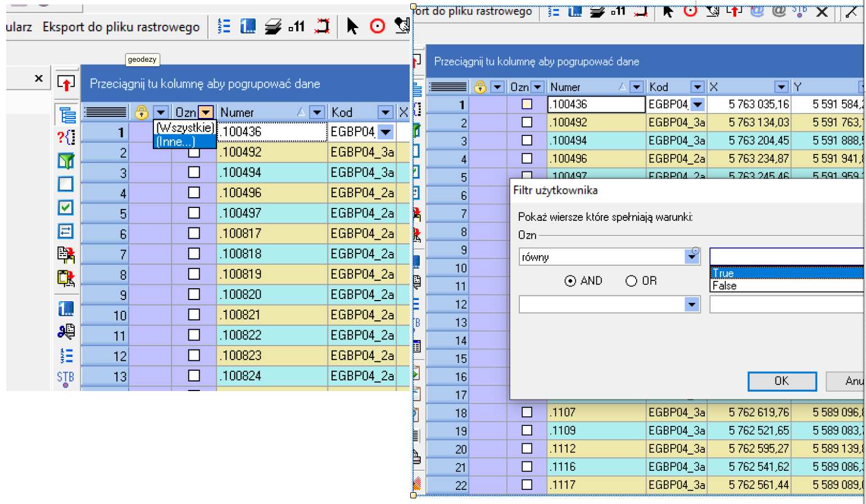This screenshot has height=504, width=866.
Task: Click the deselect-all empty square sidebar icon
Action: [66, 184]
